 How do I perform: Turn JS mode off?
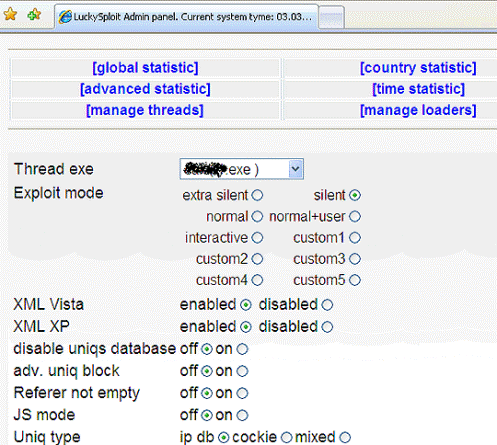tap(207, 415)
